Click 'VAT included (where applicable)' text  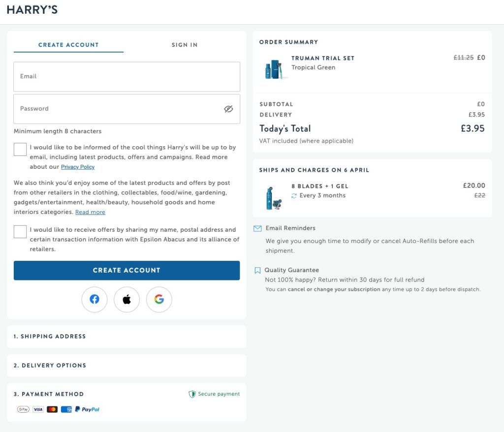point(306,141)
